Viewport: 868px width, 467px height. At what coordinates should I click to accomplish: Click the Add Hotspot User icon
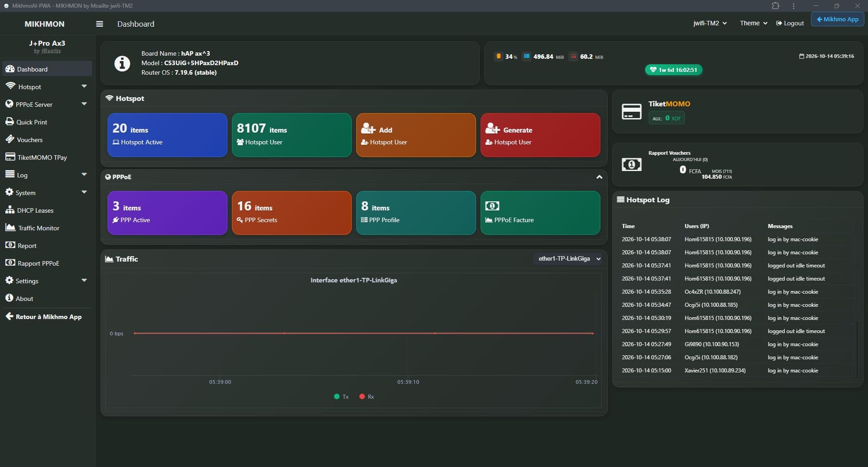pyautogui.click(x=368, y=129)
